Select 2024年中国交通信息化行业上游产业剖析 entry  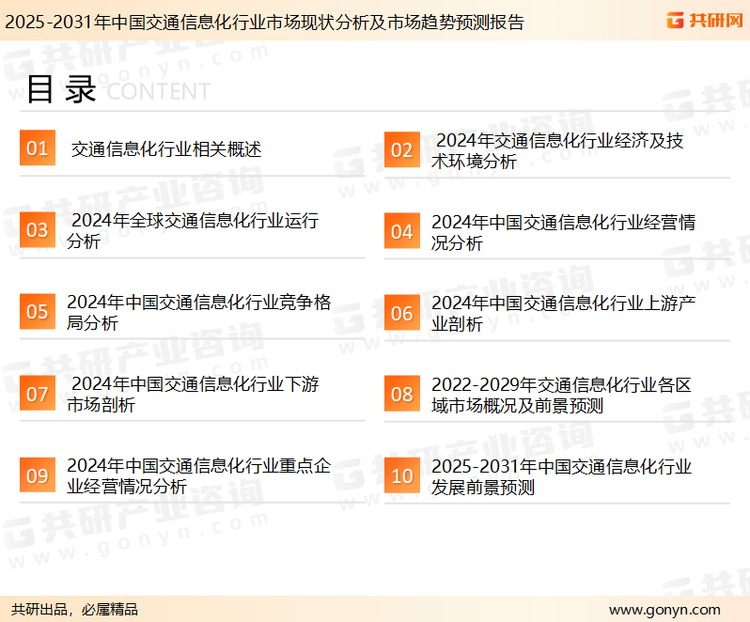click(563, 313)
